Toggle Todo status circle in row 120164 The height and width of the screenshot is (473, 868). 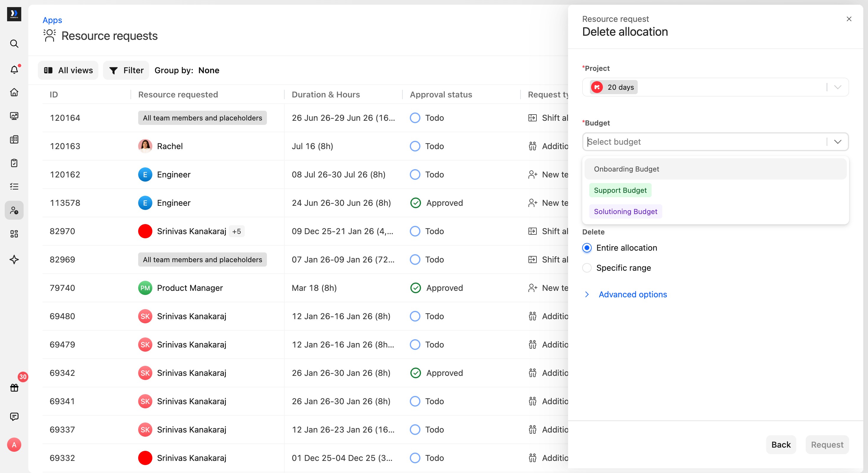coord(415,118)
